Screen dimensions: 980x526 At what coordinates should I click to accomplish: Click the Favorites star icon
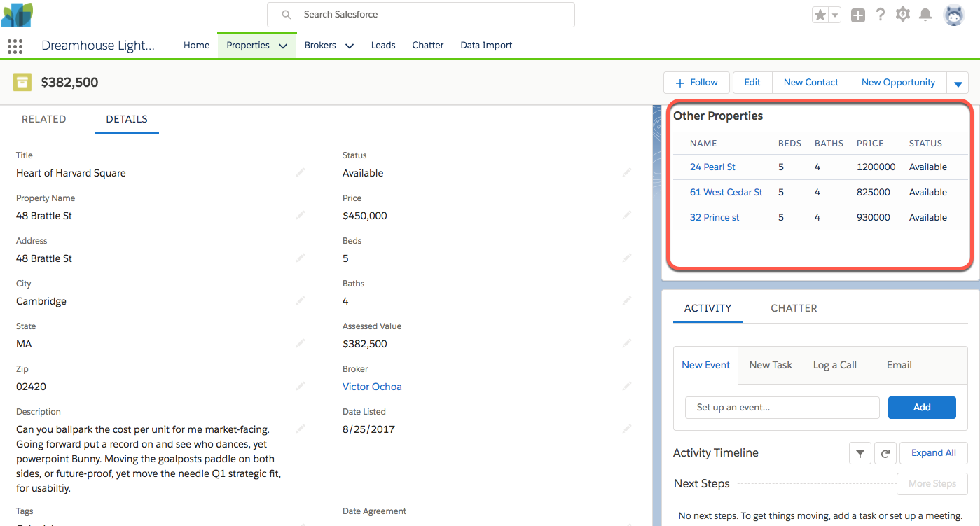820,15
